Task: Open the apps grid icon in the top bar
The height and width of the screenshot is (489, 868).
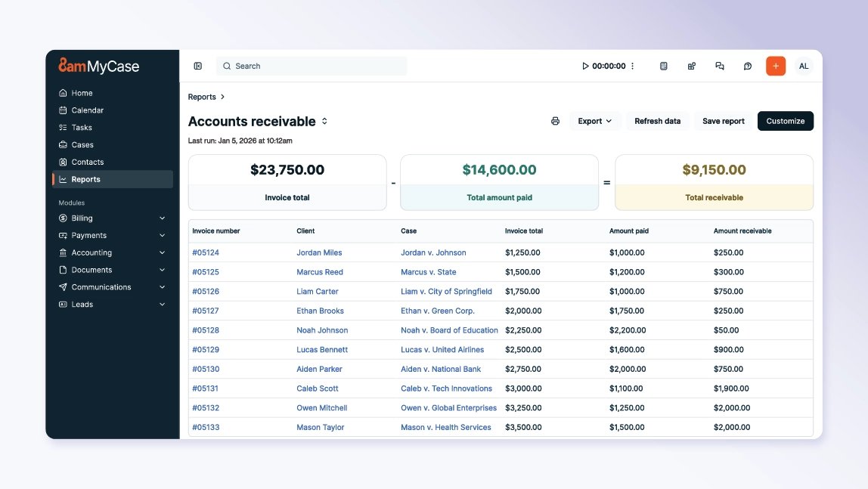Action: click(x=691, y=66)
